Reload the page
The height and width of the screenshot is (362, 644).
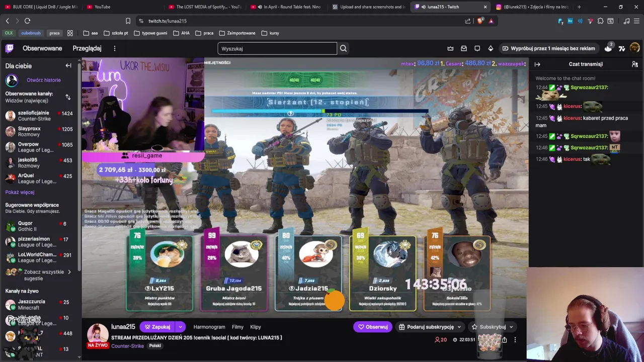click(27, 21)
